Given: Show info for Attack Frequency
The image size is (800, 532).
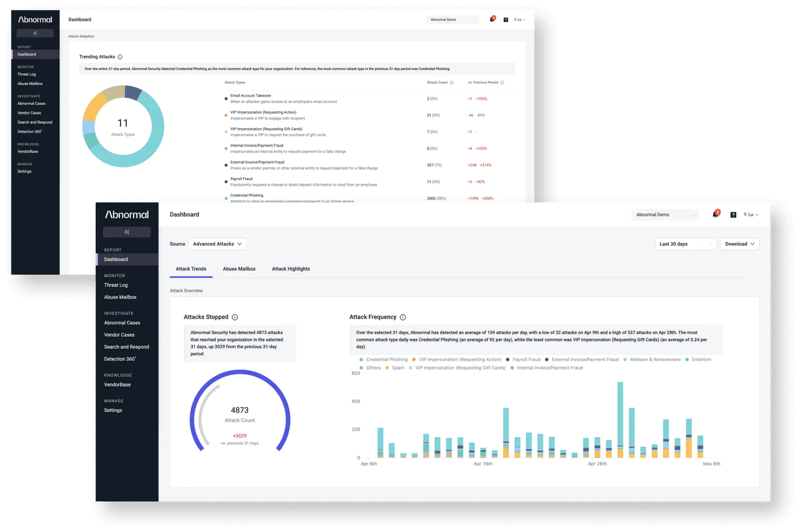Looking at the screenshot, I should click(x=403, y=317).
